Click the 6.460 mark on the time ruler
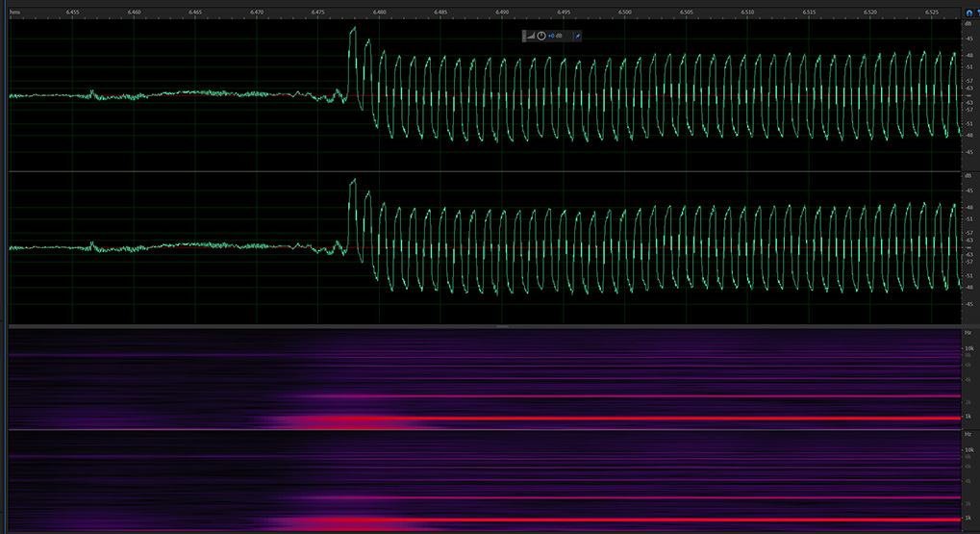The height and width of the screenshot is (534, 980). tap(135, 12)
